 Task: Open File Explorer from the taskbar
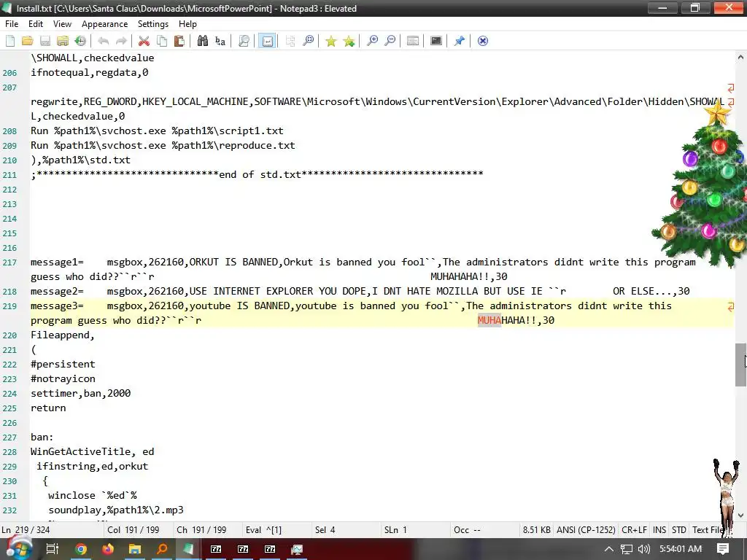pos(135,549)
